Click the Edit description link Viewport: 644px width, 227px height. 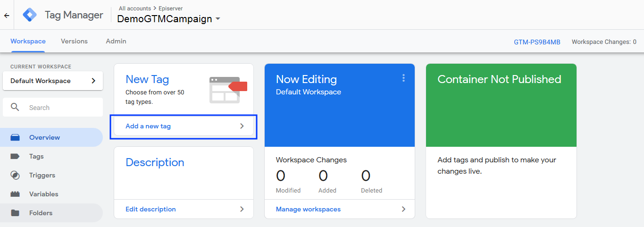(151, 209)
